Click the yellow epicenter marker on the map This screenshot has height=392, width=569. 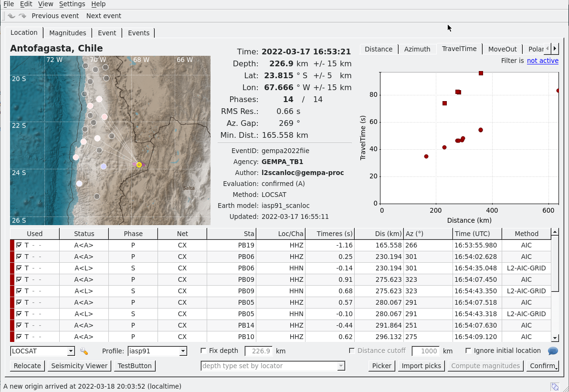pyautogui.click(x=139, y=165)
